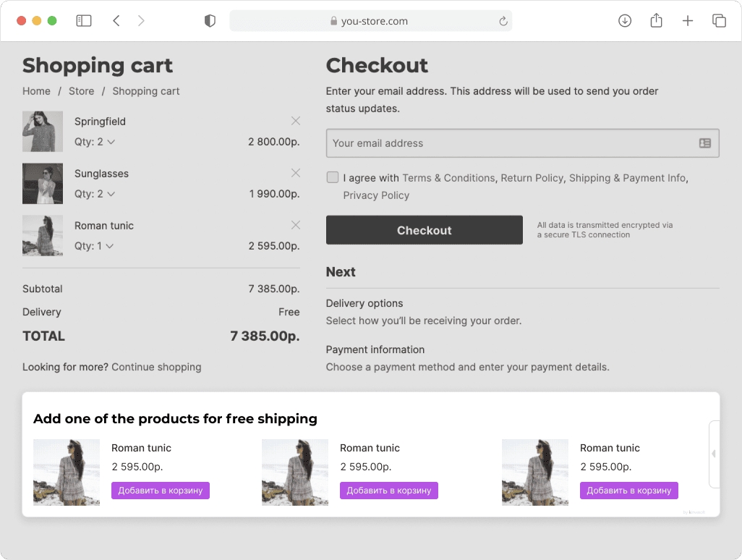Open the Terms & Conditions link
Image resolution: width=742 pixels, height=560 pixels.
448,178
